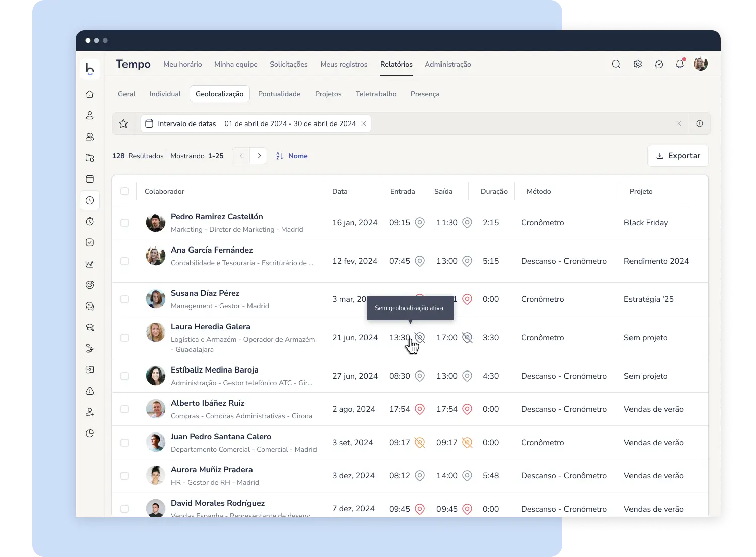Screen dimensions: 756x557
Task: Open the target goals sidebar icon
Action: [x=90, y=285]
